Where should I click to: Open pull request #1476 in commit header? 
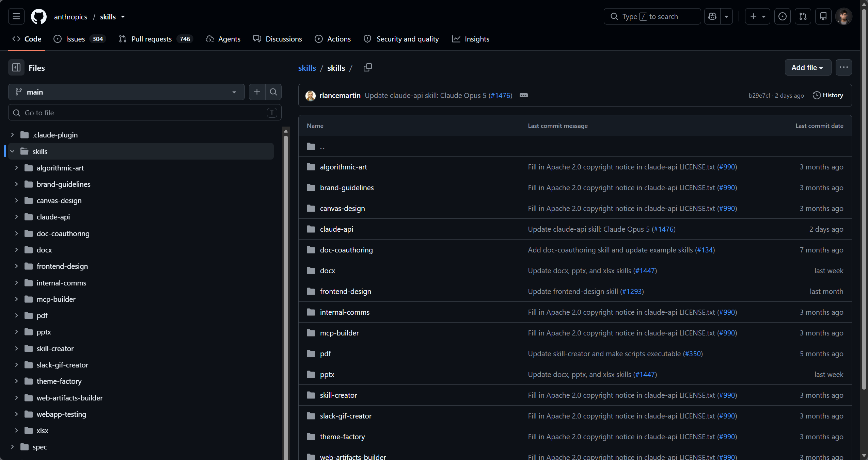[501, 96]
